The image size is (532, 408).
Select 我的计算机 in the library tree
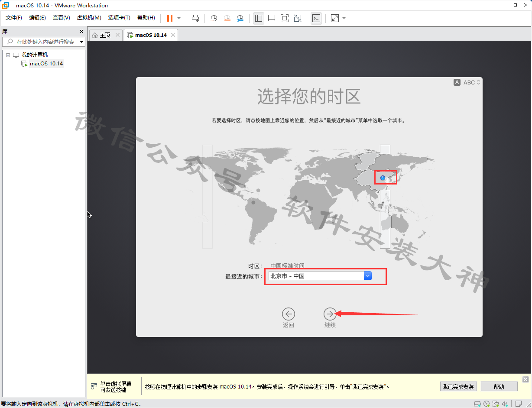click(35, 55)
